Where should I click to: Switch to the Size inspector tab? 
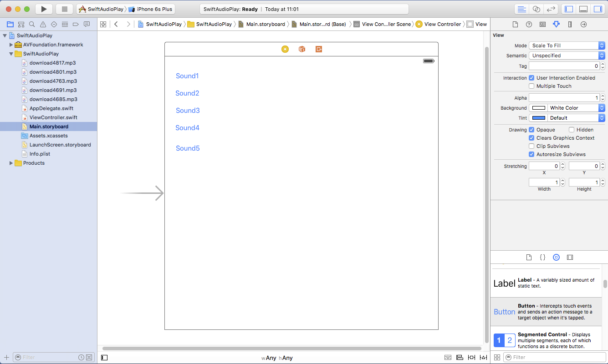(x=570, y=25)
